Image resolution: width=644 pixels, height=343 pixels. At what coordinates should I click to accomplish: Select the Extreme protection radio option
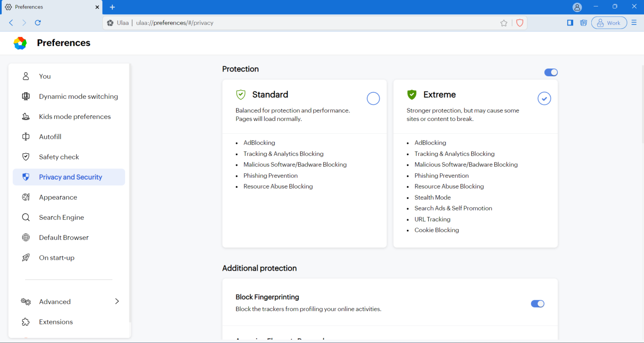[x=544, y=98]
